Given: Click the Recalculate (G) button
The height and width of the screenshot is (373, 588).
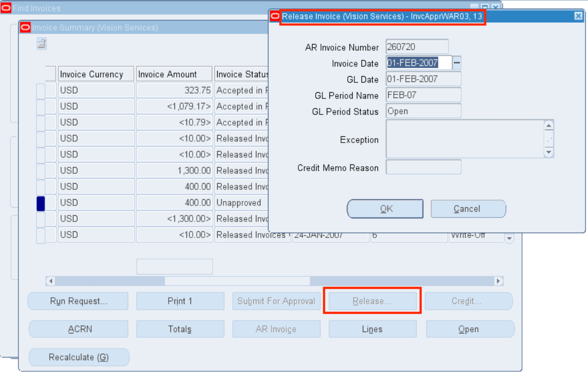Looking at the screenshot, I should pyautogui.click(x=79, y=357).
